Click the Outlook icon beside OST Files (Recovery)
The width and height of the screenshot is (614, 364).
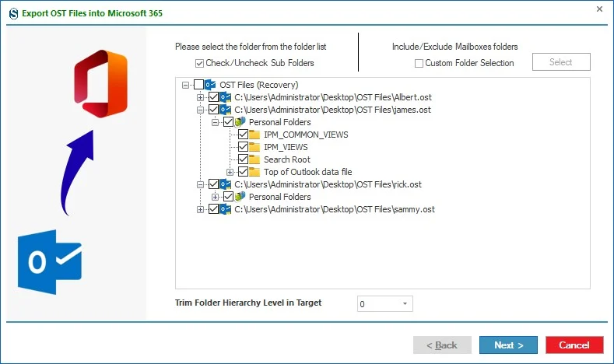[210, 85]
